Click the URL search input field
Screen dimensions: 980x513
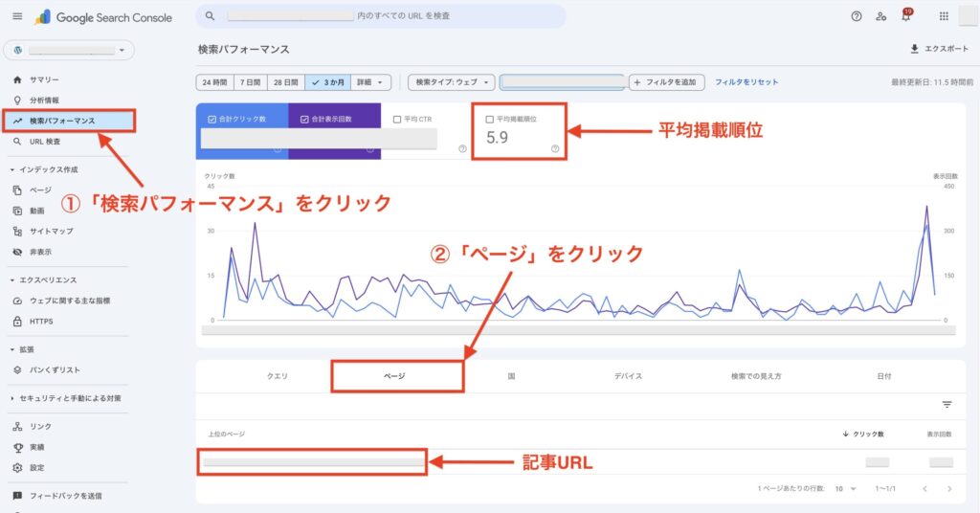[x=381, y=16]
